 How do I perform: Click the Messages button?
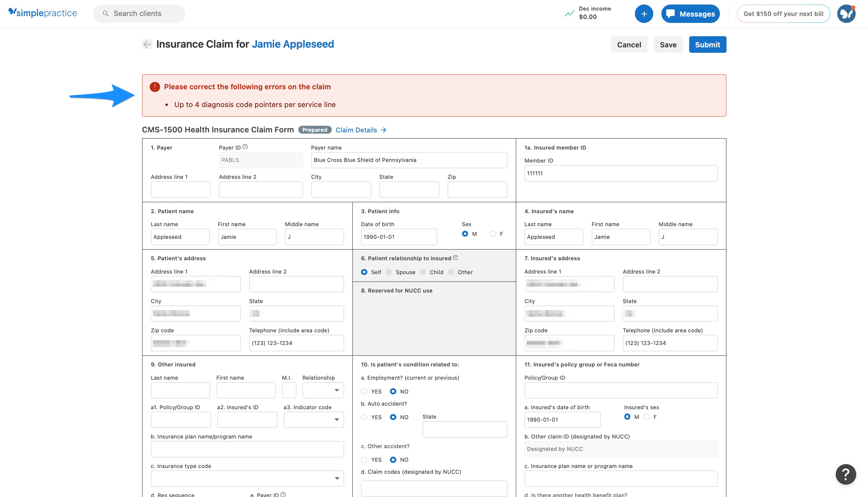(690, 14)
